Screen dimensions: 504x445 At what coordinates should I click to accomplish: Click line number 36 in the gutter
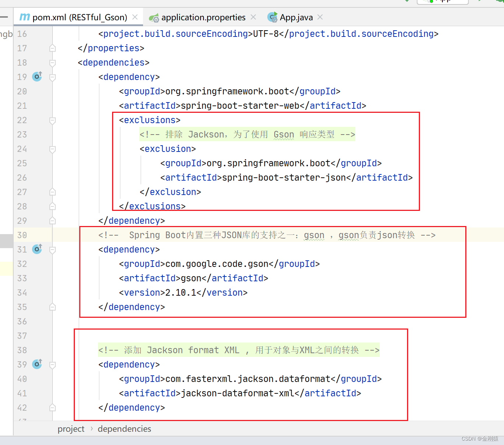[x=22, y=321]
